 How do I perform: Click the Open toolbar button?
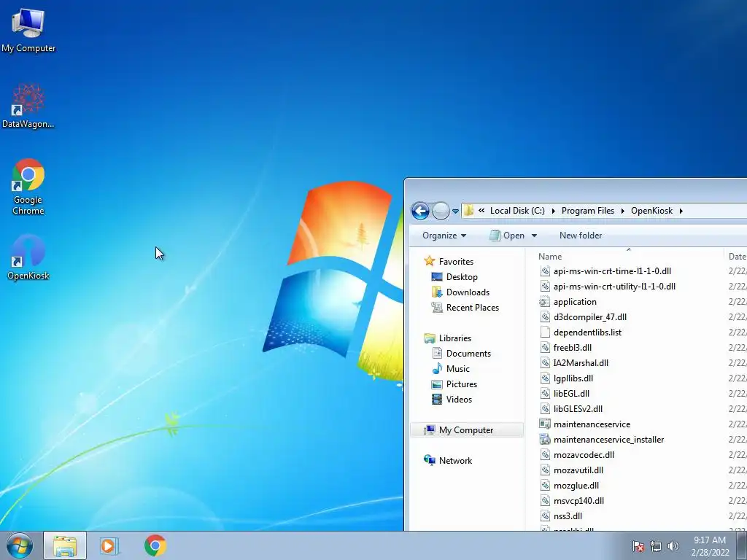tap(508, 236)
